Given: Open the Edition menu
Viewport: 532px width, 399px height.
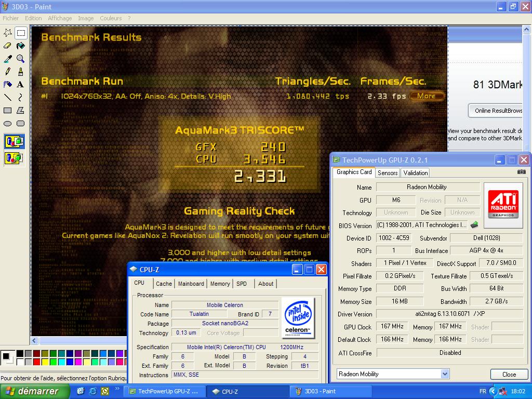Looking at the screenshot, I should pos(33,18).
